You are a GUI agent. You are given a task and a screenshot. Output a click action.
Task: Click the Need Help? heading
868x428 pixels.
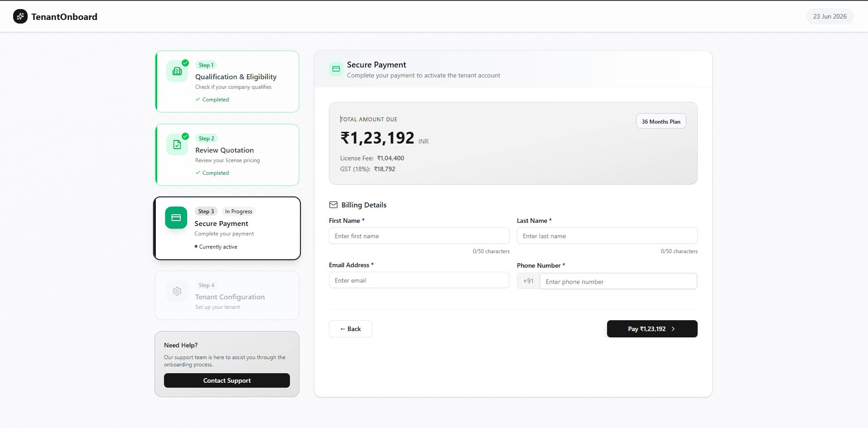pos(181,345)
